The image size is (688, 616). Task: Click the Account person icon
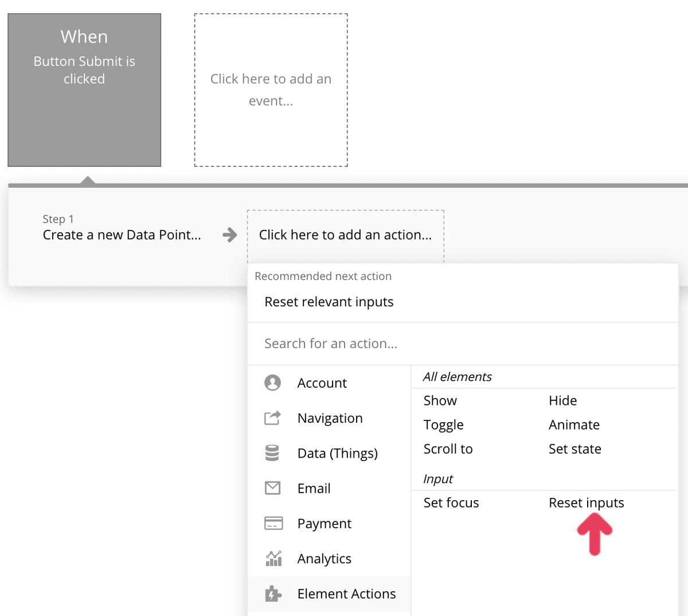(272, 383)
